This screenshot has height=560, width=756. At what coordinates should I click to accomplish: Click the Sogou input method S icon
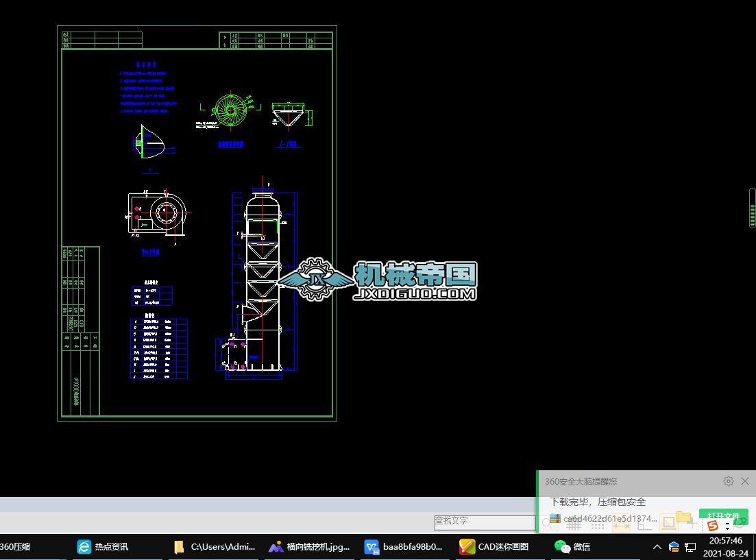tap(713, 525)
